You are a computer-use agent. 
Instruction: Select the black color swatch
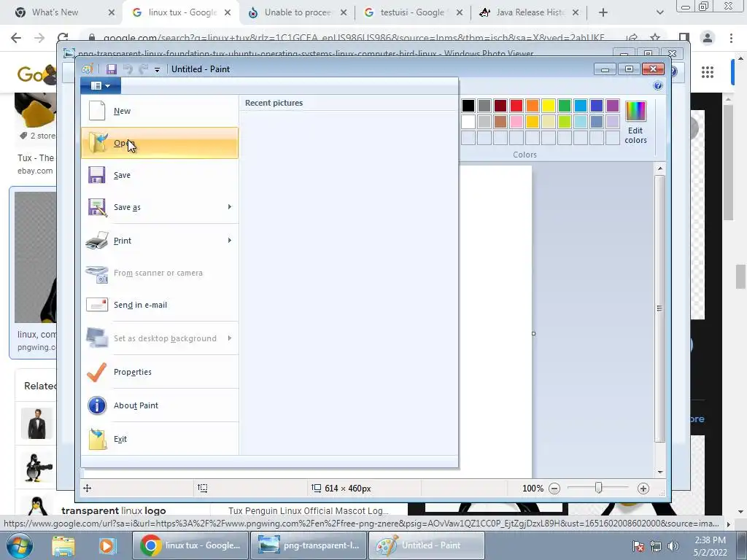pos(468,106)
